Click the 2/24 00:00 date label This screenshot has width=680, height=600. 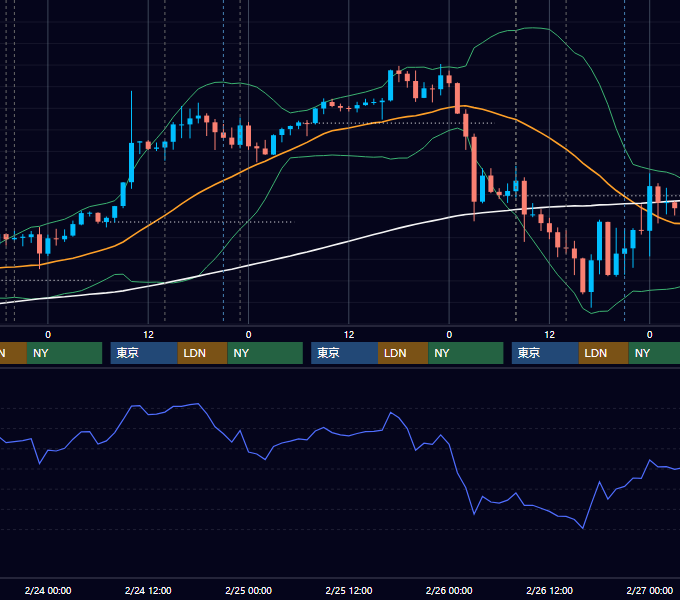point(48,590)
